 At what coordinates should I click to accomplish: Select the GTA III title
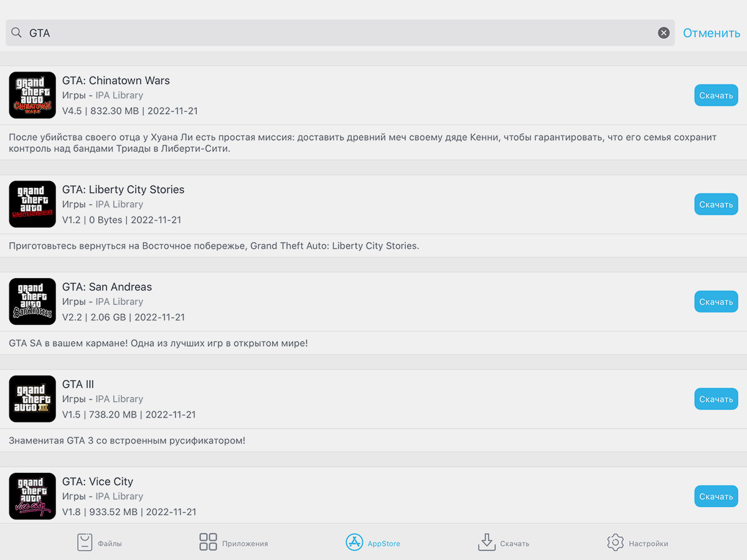tap(78, 384)
